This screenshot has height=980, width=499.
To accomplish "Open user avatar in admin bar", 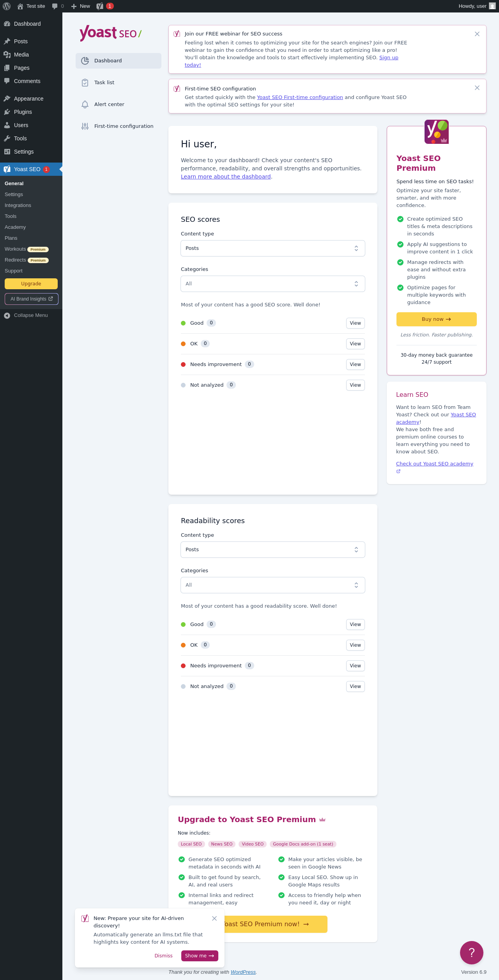I will [x=492, y=6].
